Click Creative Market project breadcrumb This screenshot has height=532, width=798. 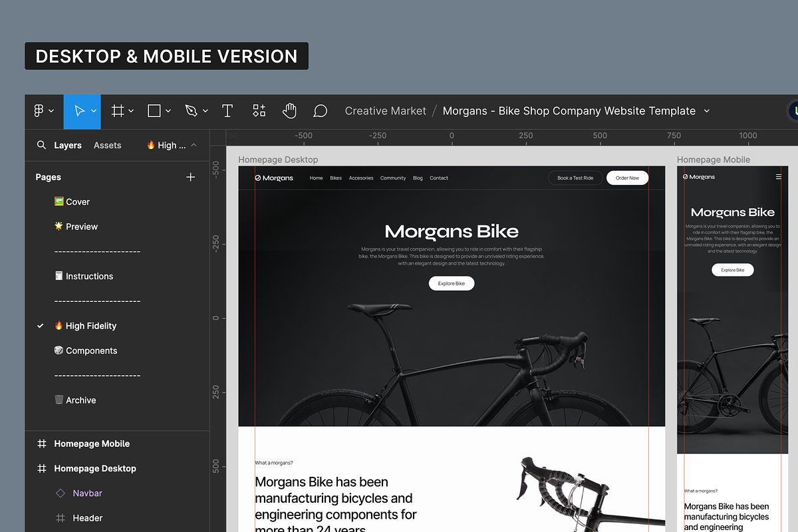pos(386,111)
